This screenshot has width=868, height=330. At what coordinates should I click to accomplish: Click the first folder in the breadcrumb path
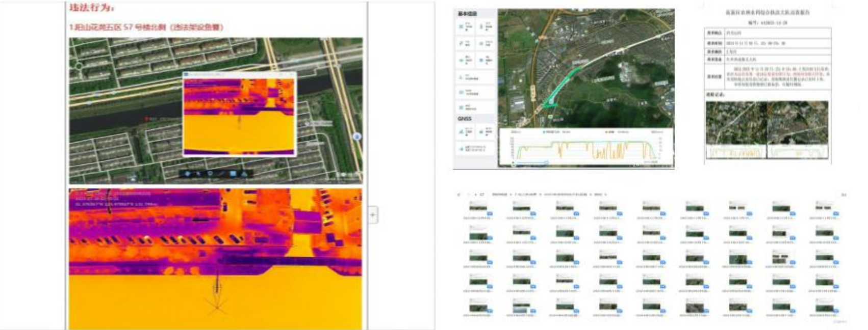pyautogui.click(x=500, y=195)
